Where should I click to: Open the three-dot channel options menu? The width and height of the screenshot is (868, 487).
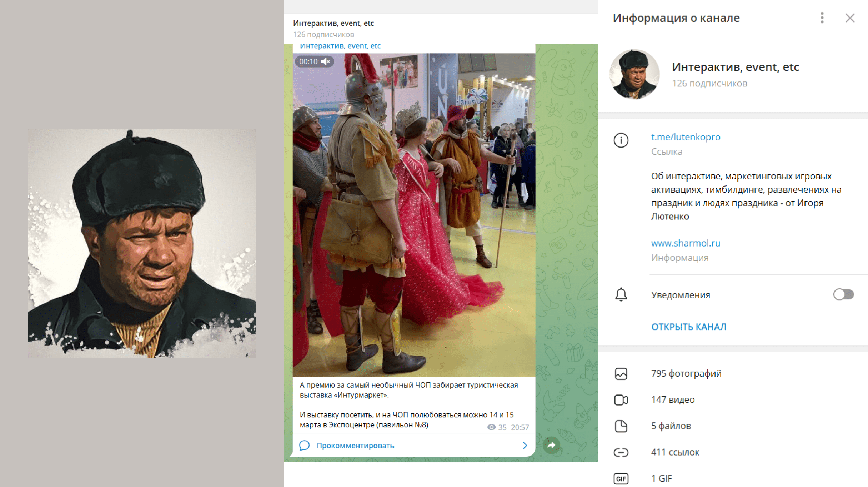coord(822,18)
